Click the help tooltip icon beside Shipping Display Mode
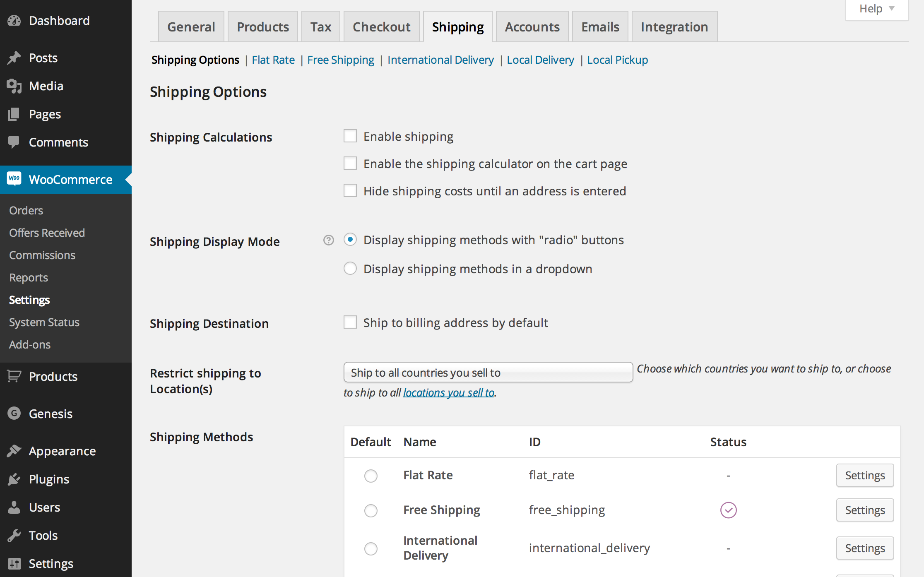Viewport: 924px width, 577px height. (x=329, y=240)
